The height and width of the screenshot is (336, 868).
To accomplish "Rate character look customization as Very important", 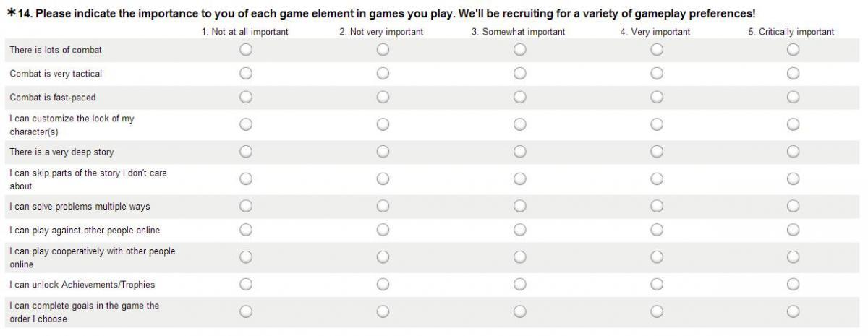I will pyautogui.click(x=657, y=124).
